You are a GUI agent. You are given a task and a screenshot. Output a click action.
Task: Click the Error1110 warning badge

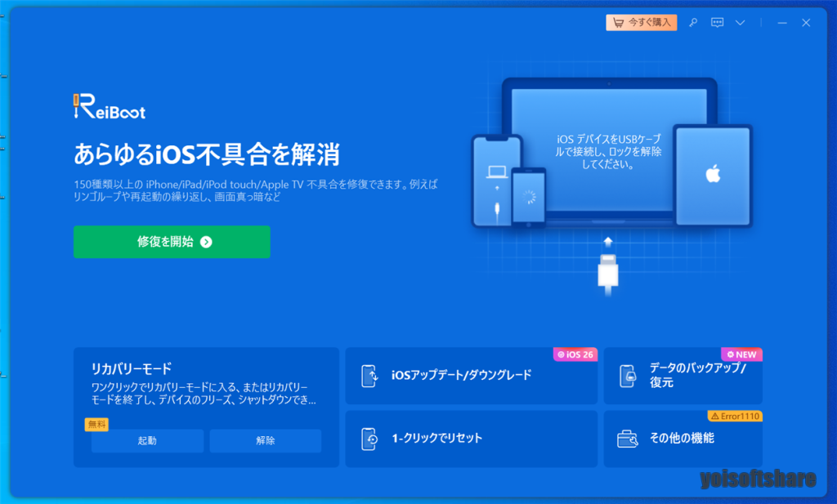(x=735, y=416)
